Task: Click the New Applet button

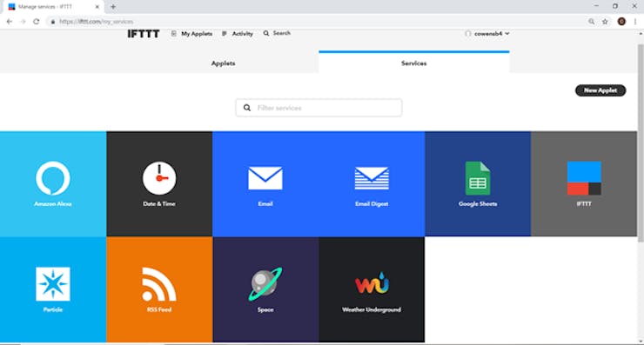Action: 600,90
